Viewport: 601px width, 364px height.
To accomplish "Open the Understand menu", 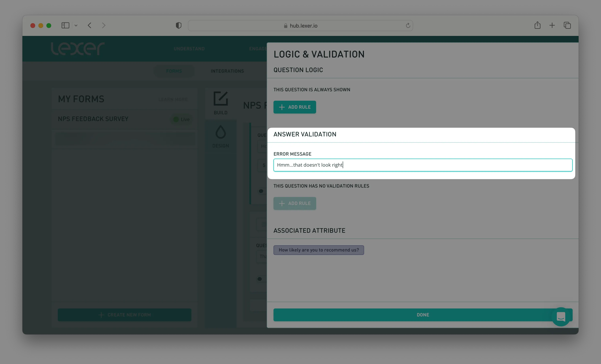I will tap(189, 49).
